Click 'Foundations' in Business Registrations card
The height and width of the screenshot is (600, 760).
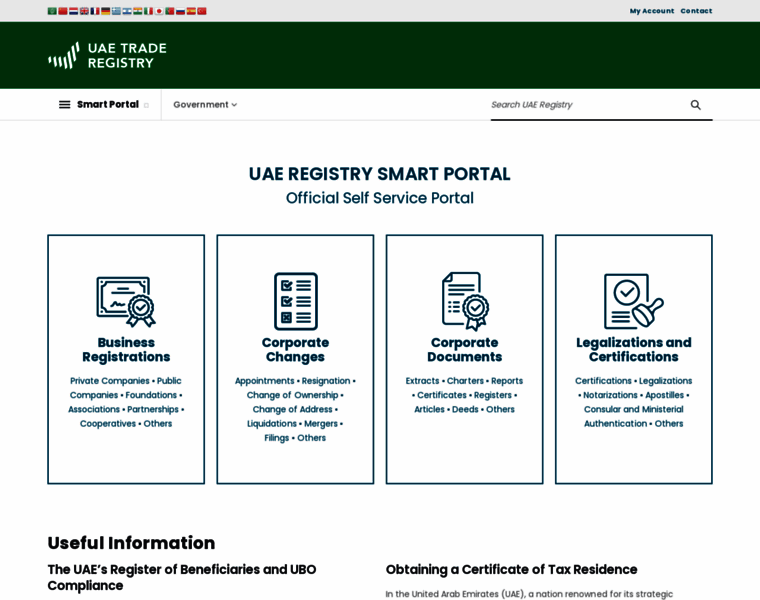point(151,395)
